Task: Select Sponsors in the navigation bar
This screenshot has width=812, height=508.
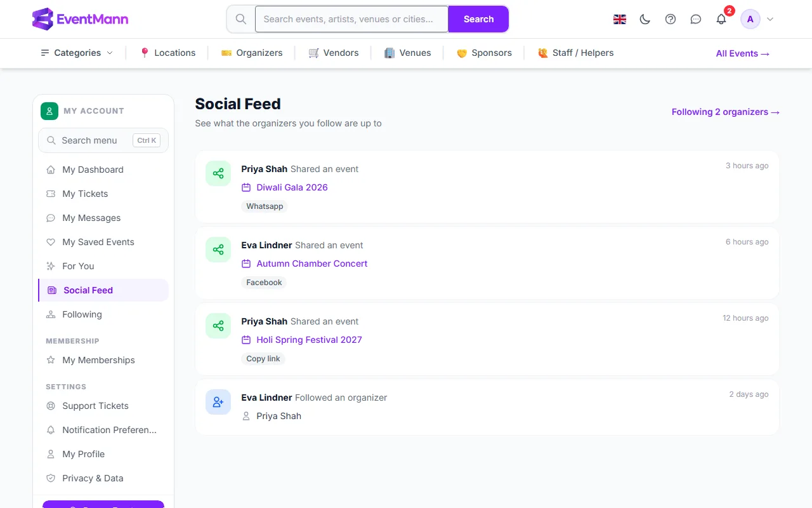Action: point(484,53)
